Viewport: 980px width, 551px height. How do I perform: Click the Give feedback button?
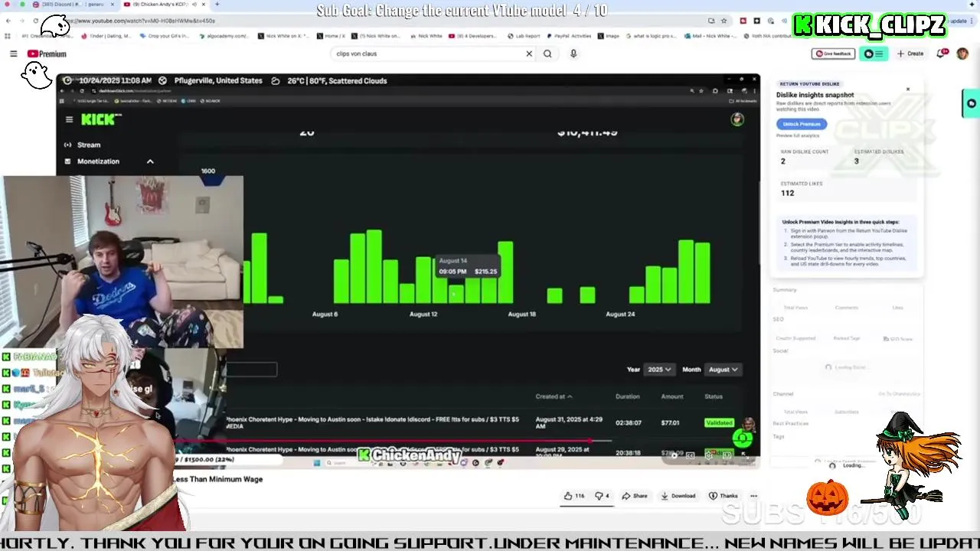tap(833, 54)
